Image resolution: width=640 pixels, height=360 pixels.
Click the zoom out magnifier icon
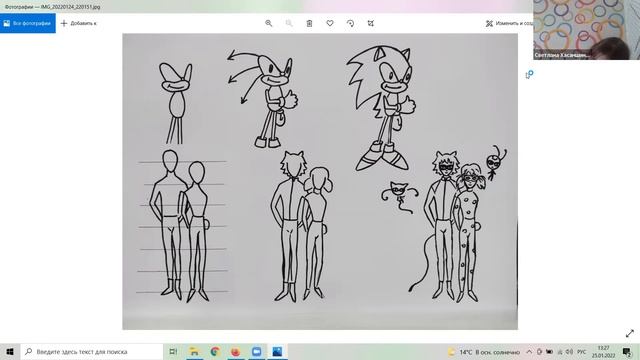pyautogui.click(x=289, y=23)
